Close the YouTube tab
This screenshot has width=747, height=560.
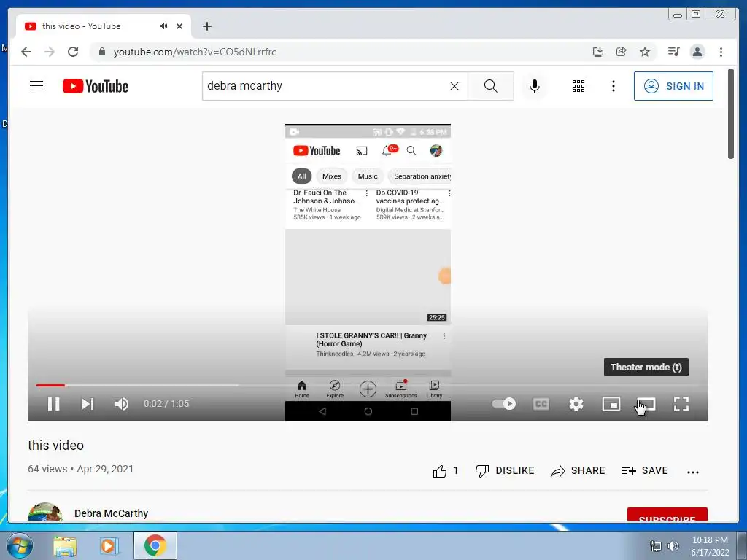pyautogui.click(x=179, y=26)
